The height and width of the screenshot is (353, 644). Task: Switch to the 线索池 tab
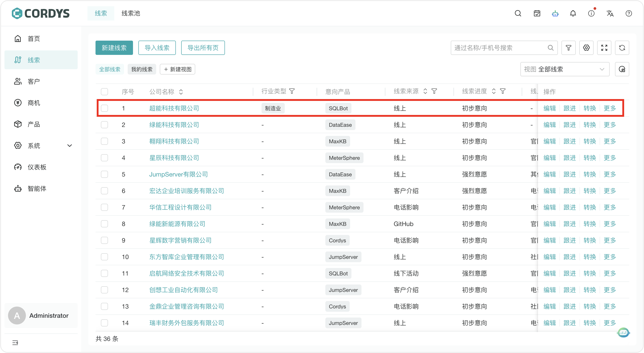pyautogui.click(x=131, y=13)
